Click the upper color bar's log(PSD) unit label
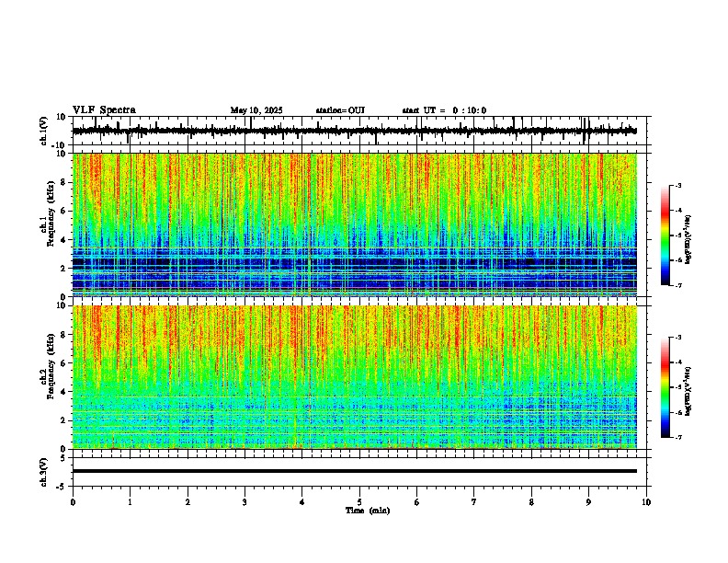The width and height of the screenshot is (728, 563). point(688,240)
